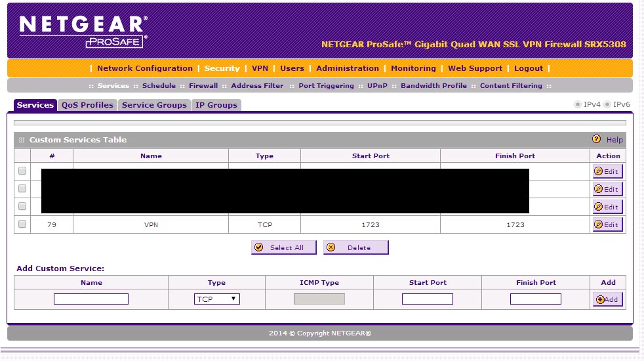Image resolution: width=644 pixels, height=361 pixels.
Task: Click Edit for the VPN service row
Action: (x=607, y=224)
